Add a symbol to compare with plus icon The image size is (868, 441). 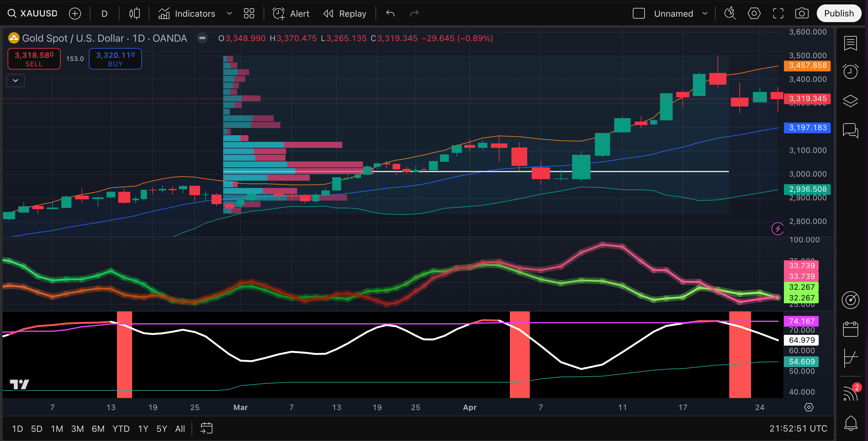[x=75, y=14]
